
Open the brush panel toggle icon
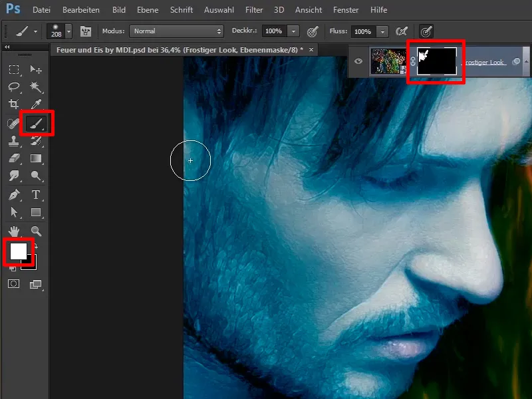[x=86, y=31]
